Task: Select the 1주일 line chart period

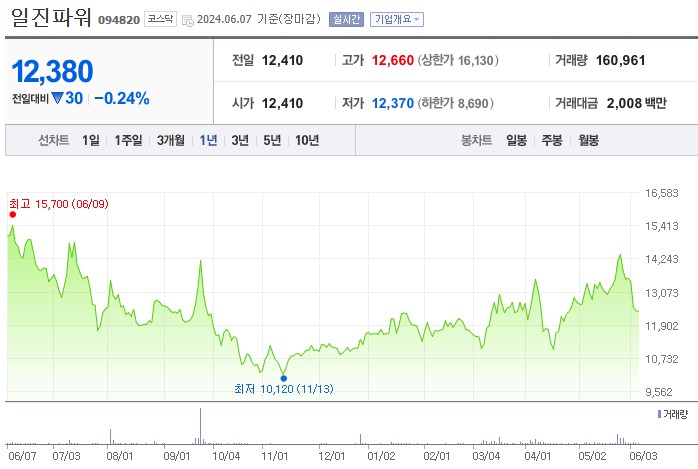Action: (x=128, y=140)
